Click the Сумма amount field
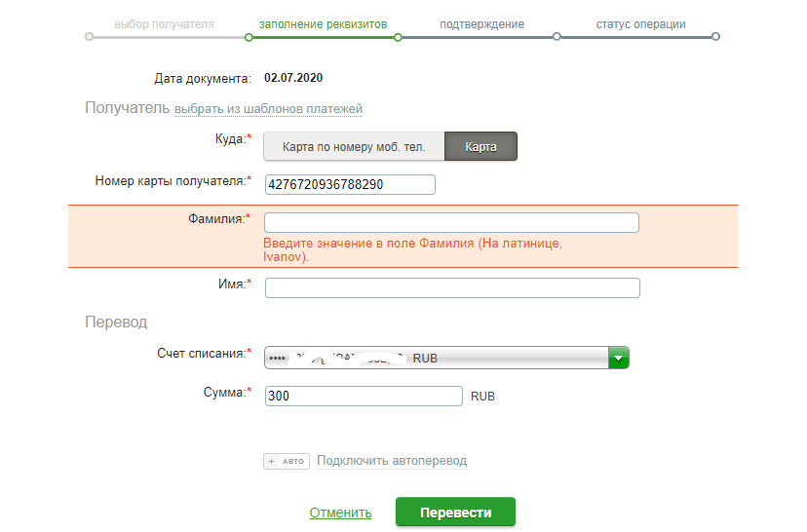Viewport: 807px width, 532px height. click(x=364, y=397)
